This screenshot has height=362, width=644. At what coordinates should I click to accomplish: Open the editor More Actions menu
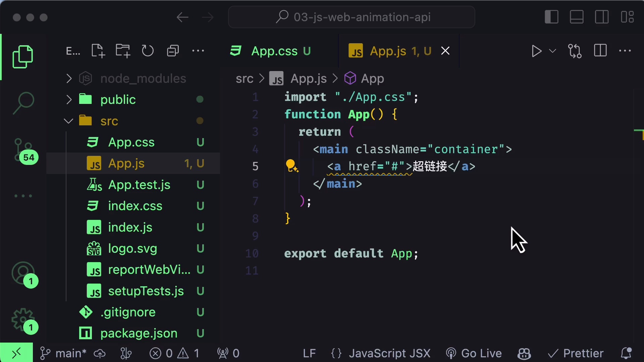[x=625, y=51]
